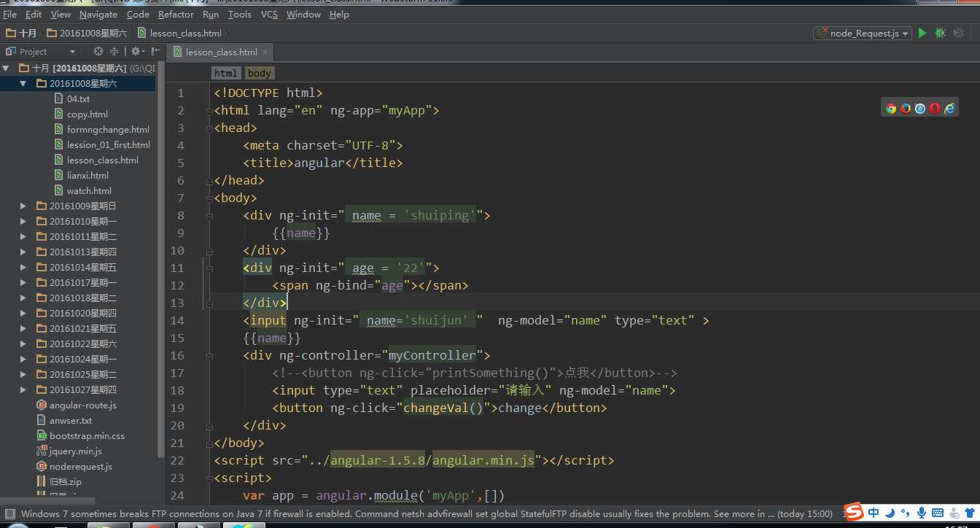Select bootstrap.min.css file

point(87,435)
